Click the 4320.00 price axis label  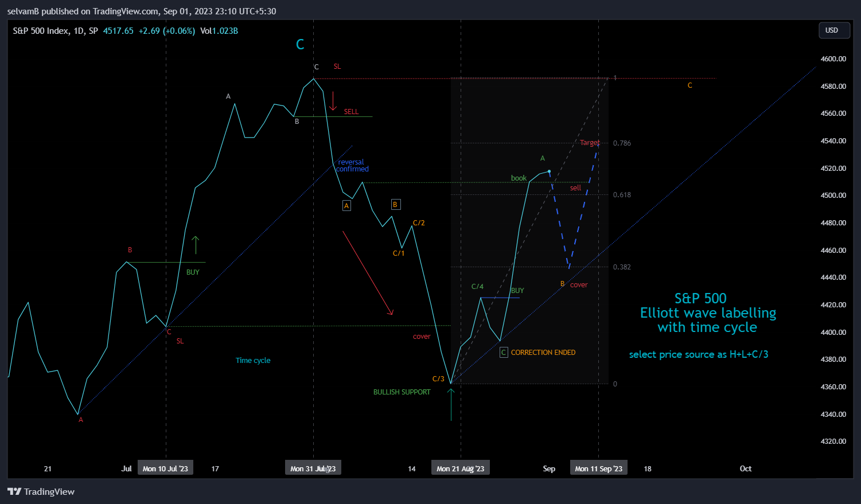(x=833, y=442)
